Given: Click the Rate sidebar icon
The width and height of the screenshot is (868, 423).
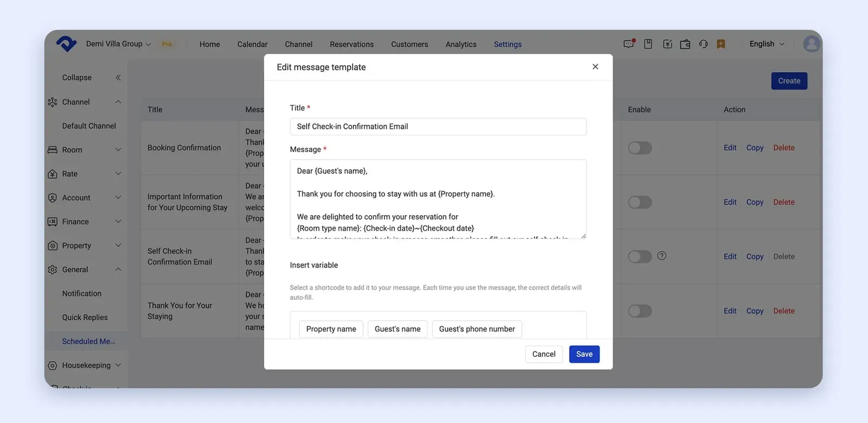Looking at the screenshot, I should [x=53, y=174].
